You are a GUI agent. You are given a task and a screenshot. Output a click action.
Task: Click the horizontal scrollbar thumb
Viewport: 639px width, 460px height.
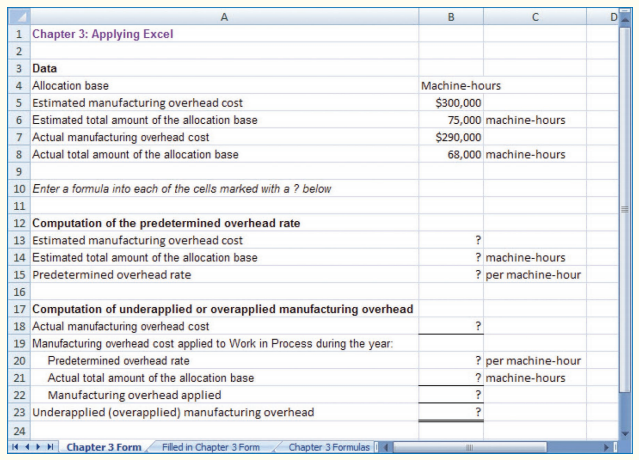[x=469, y=447]
